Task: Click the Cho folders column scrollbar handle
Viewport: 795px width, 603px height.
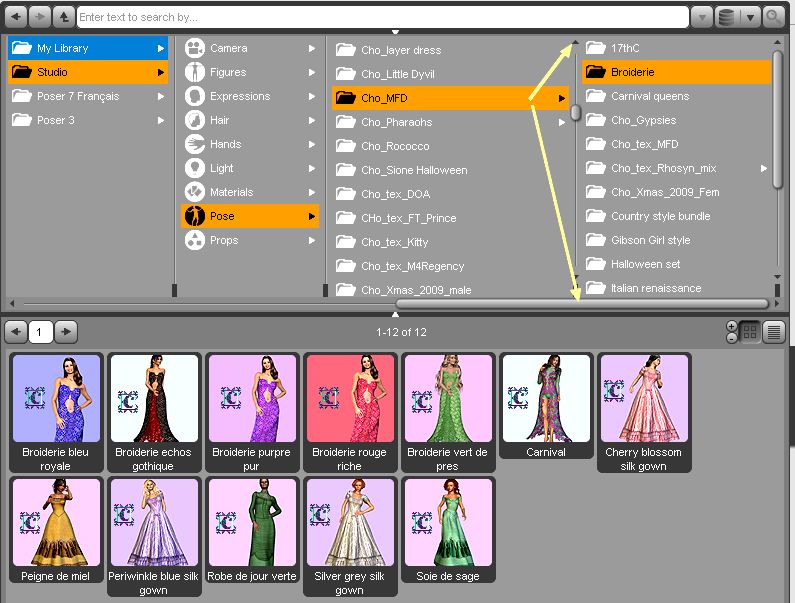Action: 575,112
